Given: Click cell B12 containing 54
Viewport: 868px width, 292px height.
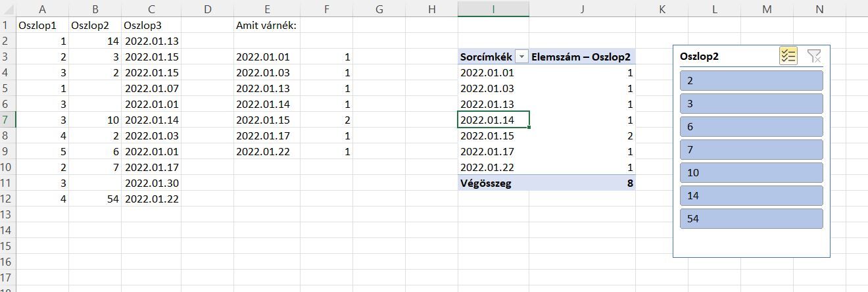Looking at the screenshot, I should [x=96, y=199].
